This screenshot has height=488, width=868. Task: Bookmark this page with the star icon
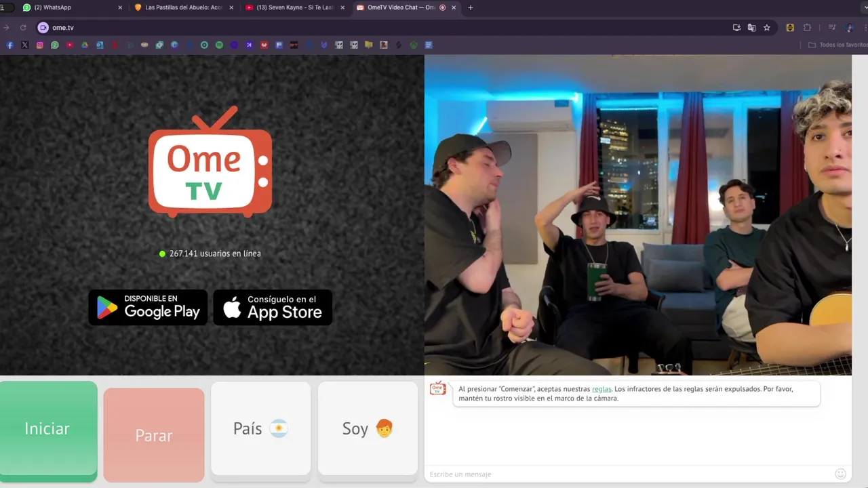click(767, 28)
